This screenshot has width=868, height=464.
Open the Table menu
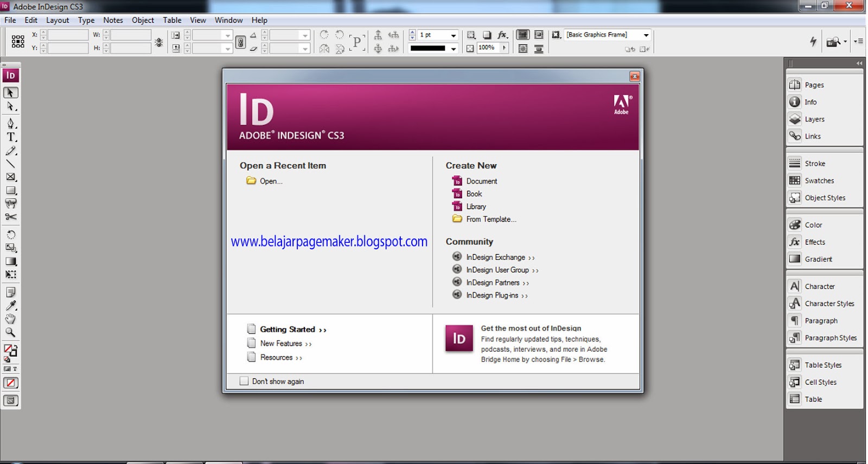[x=172, y=20]
